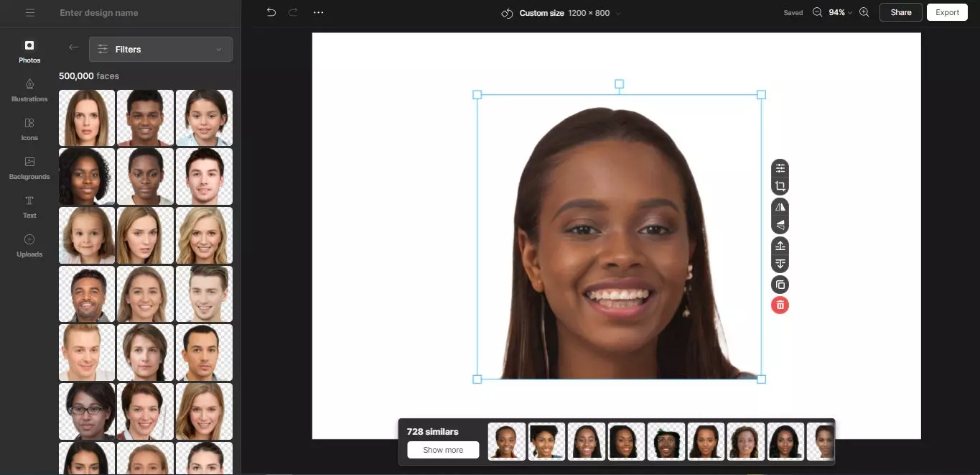Screen dimensions: 980x475
Task: Redo the last action
Action: click(x=293, y=12)
